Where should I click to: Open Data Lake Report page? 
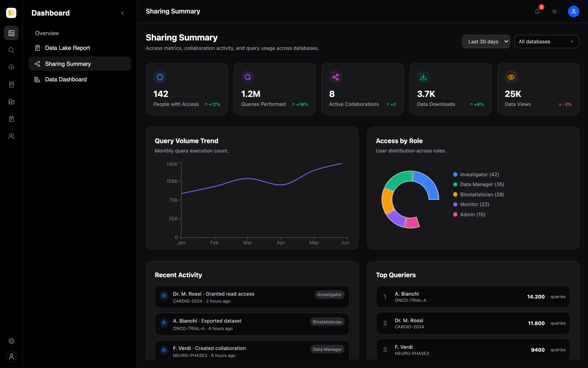(x=80, y=48)
